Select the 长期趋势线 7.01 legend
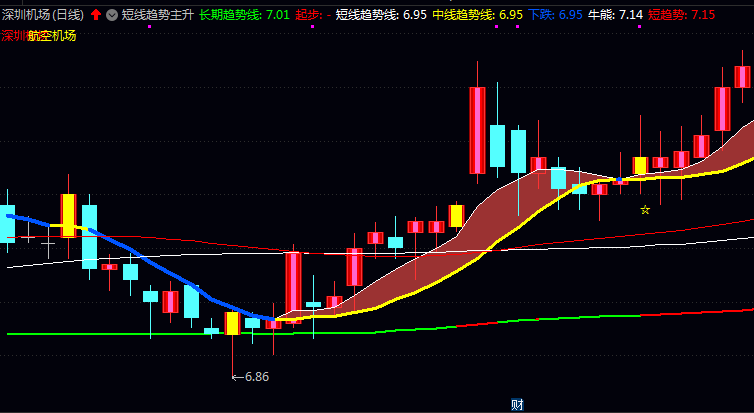The width and height of the screenshot is (754, 413). pos(244,15)
